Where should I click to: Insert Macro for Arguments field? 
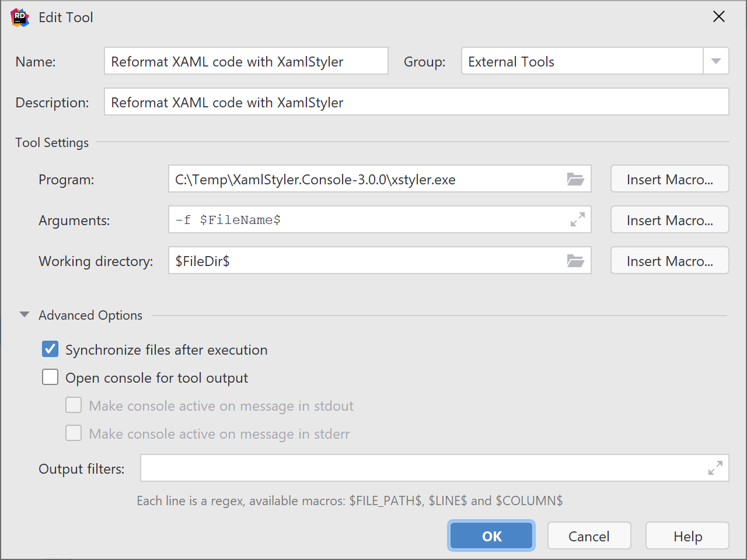pos(670,220)
